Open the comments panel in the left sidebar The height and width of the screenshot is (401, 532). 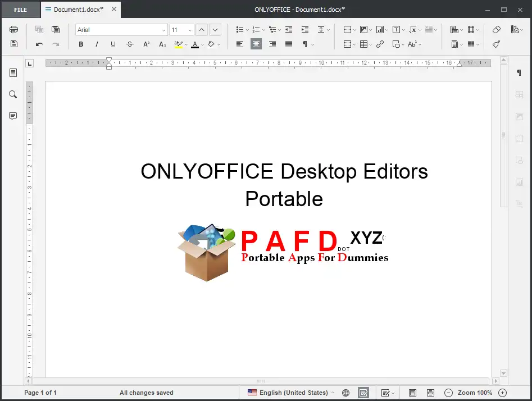[x=13, y=116]
